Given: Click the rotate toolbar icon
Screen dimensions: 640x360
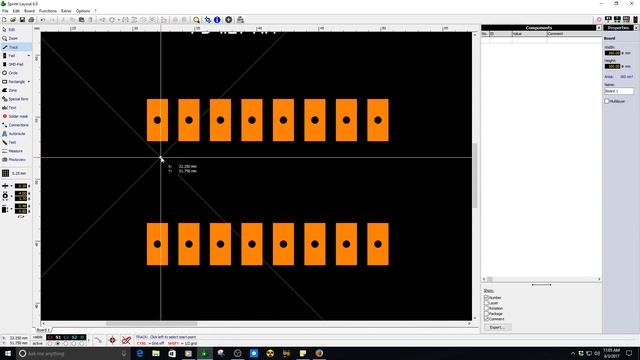Looking at the screenshot, I should (x=111, y=20).
